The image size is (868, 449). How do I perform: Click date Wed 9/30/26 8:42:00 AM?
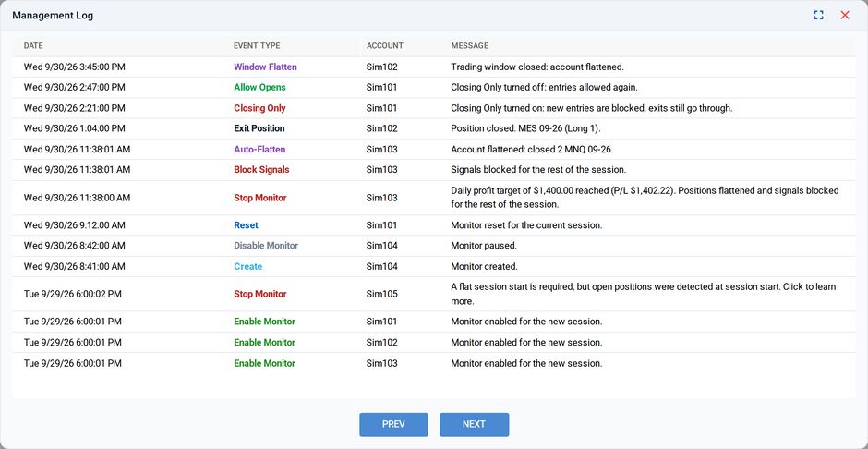point(74,246)
